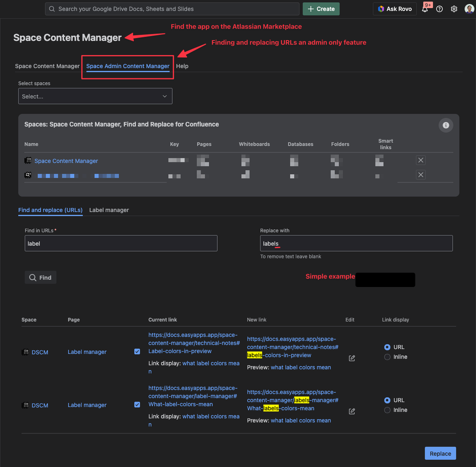Uncheck the technical-notes link checkbox
The height and width of the screenshot is (467, 476).
(x=137, y=351)
